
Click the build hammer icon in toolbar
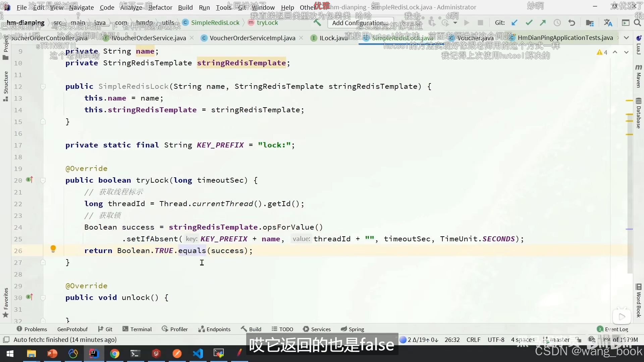click(317, 23)
